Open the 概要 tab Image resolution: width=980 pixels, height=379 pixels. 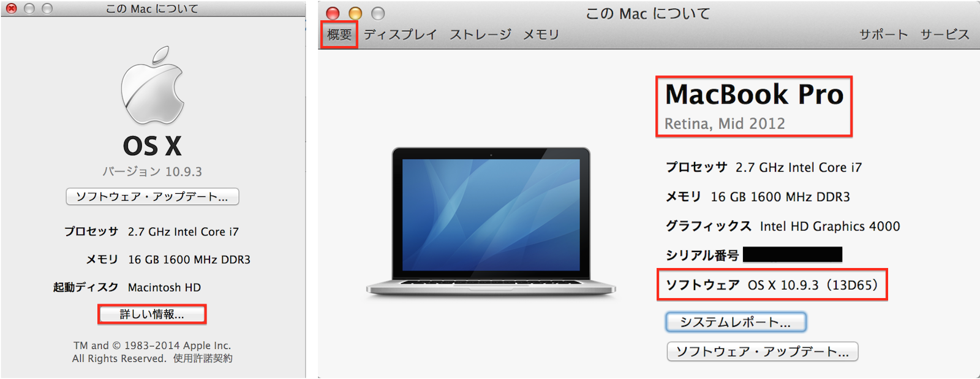tap(339, 34)
